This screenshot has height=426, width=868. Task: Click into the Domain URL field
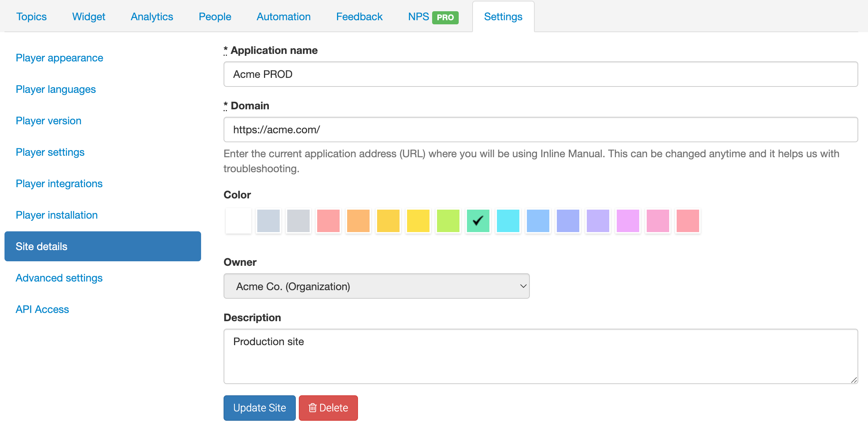click(x=540, y=130)
